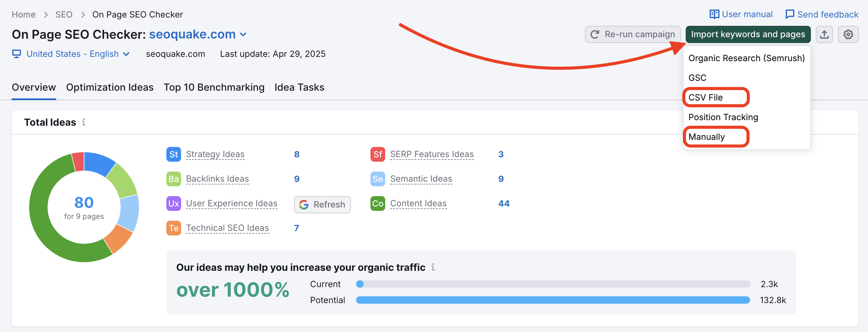
Task: Click the Strategy Ideas "St" icon
Action: pos(173,154)
